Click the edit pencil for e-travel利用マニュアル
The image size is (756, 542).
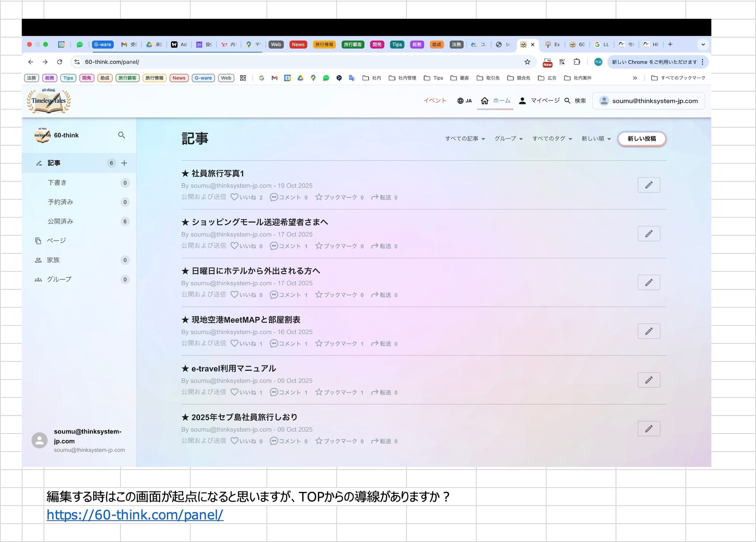649,380
